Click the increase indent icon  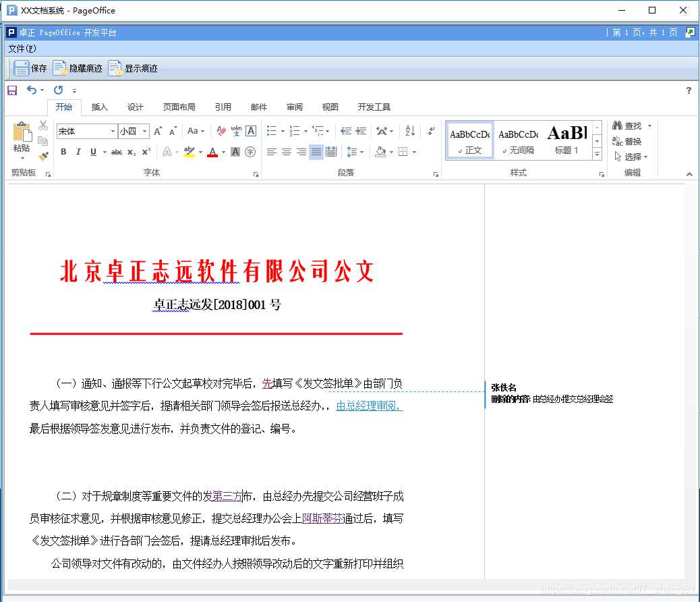tap(361, 131)
